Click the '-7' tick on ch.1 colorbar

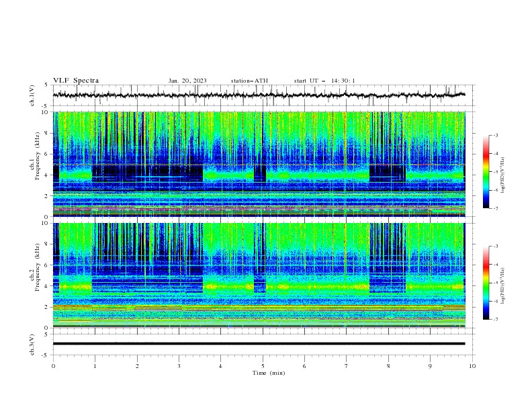click(x=496, y=209)
